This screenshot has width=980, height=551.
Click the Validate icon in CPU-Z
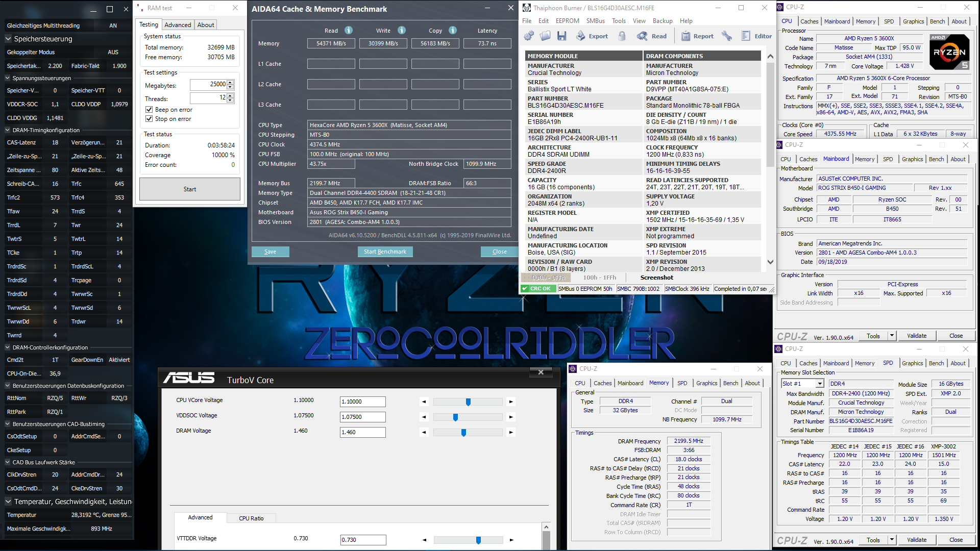(x=914, y=335)
